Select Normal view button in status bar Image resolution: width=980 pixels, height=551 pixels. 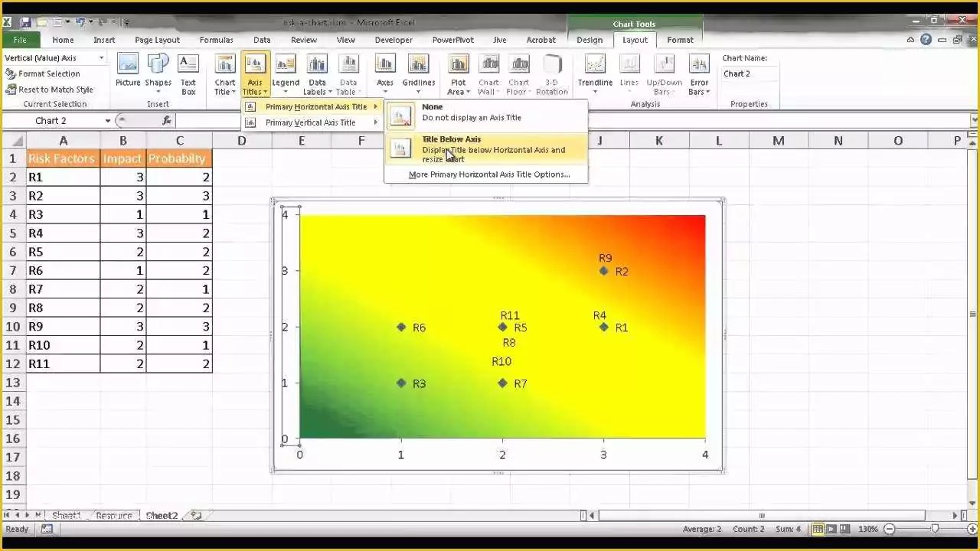point(818,529)
